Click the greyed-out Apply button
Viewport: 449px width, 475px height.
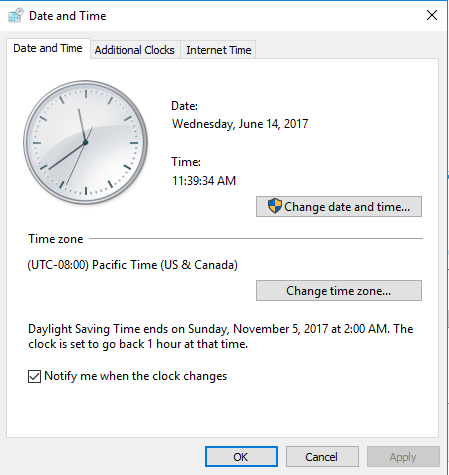403,457
